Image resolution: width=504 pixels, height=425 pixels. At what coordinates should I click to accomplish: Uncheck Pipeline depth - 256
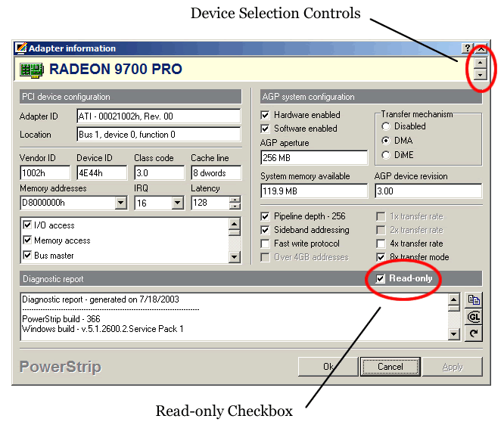(x=265, y=216)
